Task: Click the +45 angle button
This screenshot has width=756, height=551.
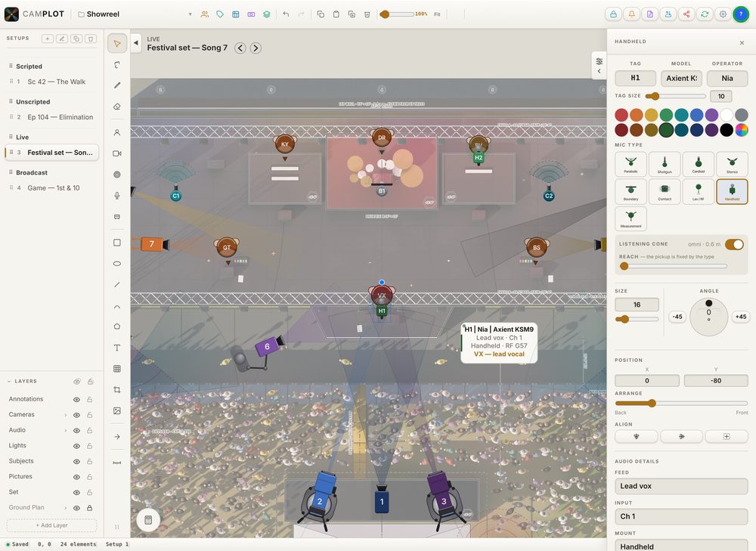Action: (740, 317)
